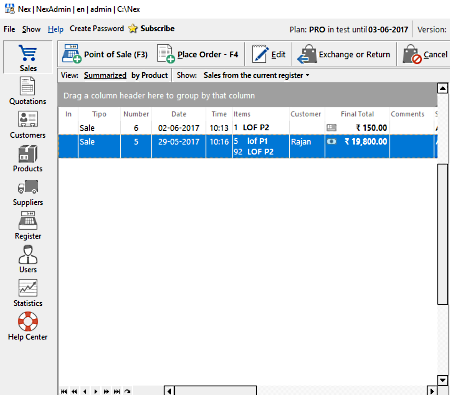Sort by the Number column header
Screen dimensions: 450x395
pyautogui.click(x=136, y=114)
